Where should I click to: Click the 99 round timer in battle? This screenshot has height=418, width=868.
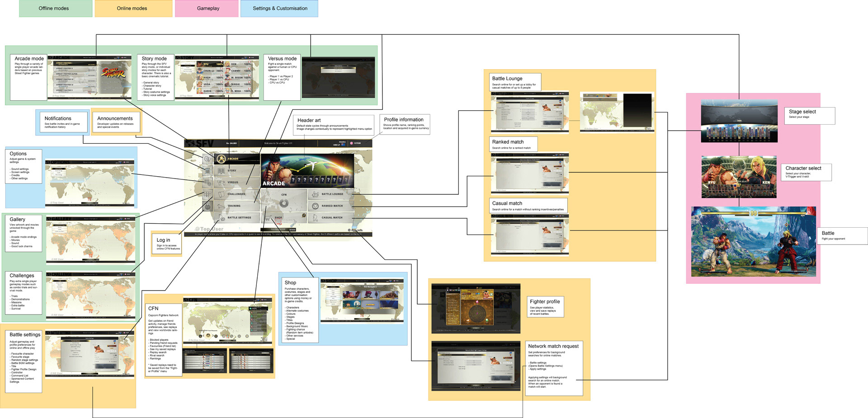(x=753, y=213)
